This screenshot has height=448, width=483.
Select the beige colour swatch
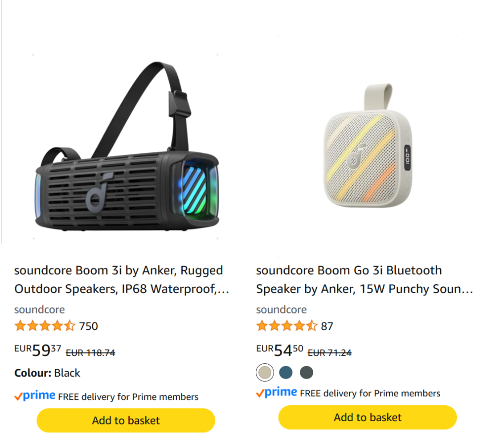tap(265, 373)
